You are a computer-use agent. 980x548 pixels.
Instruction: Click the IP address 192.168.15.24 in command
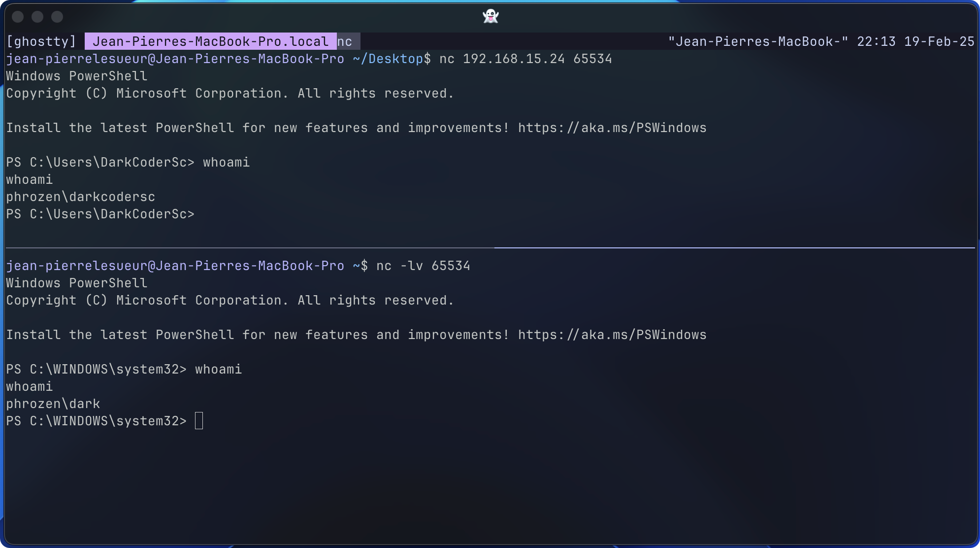pos(513,59)
